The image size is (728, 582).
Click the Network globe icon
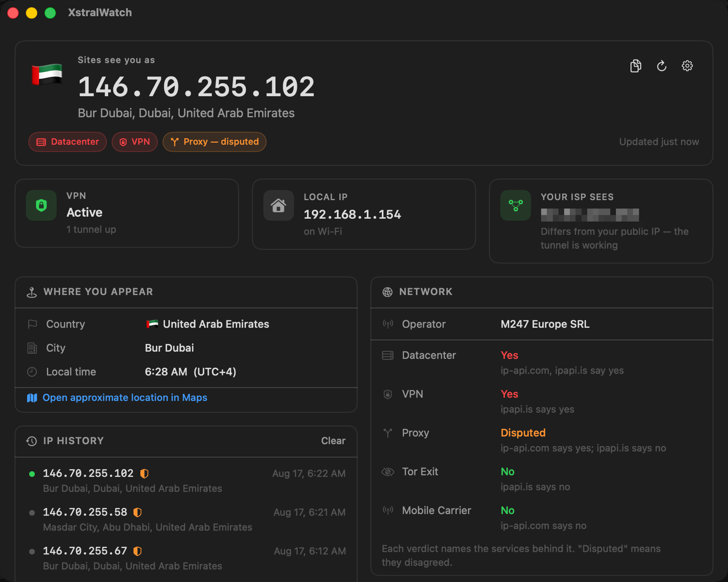(387, 292)
